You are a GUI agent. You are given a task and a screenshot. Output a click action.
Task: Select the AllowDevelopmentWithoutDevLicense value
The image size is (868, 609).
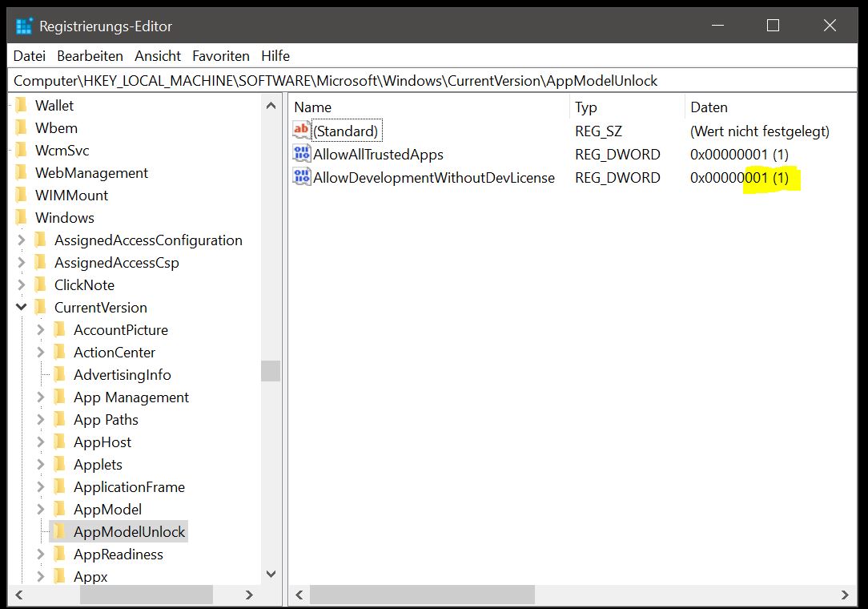point(433,177)
